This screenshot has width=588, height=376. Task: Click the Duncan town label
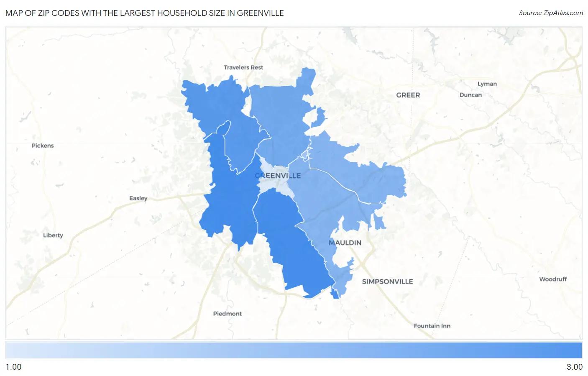[x=470, y=95]
